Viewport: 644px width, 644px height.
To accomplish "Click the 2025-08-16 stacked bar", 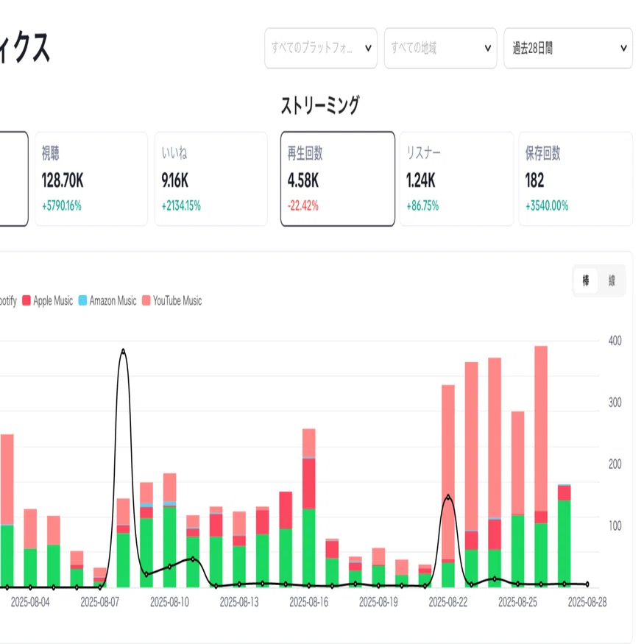I will point(309,508).
